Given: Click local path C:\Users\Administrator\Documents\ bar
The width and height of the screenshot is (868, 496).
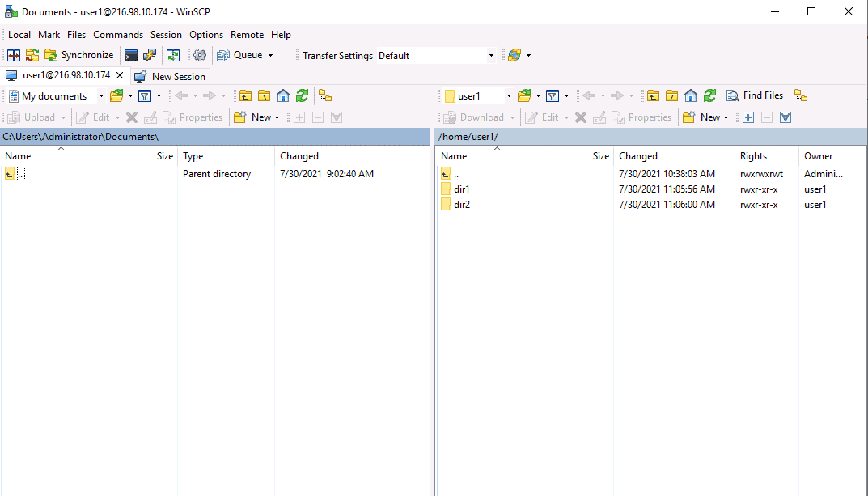Looking at the screenshot, I should point(215,137).
